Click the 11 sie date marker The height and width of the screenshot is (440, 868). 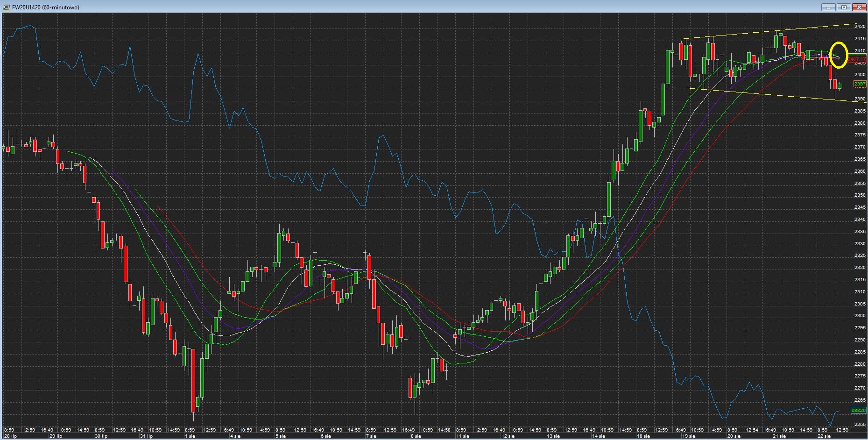click(463, 436)
